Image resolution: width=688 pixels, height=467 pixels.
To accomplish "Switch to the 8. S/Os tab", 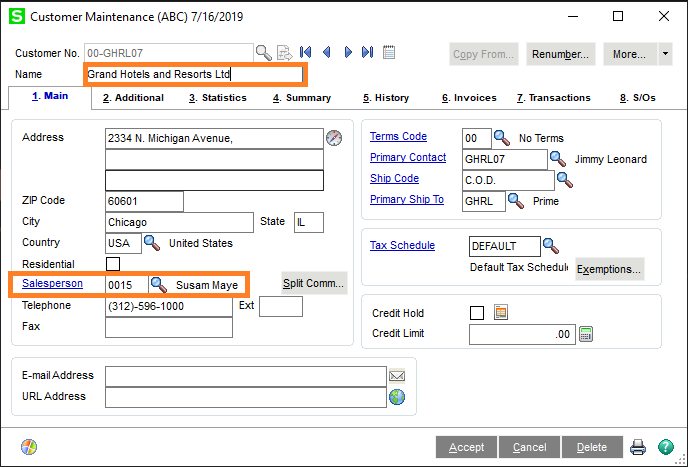I will [638, 98].
